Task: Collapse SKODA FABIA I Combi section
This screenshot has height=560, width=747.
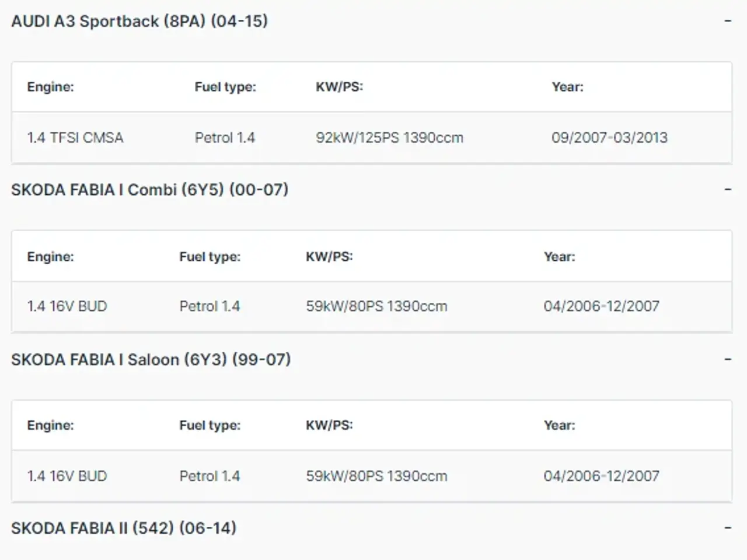Action: point(728,190)
